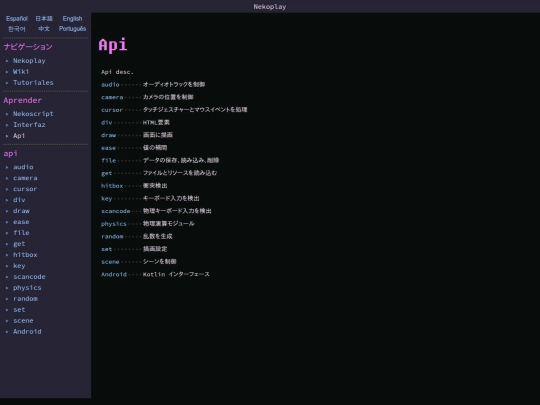Open audio link beside オーディオトラックを制御
The width and height of the screenshot is (540, 405).
point(110,85)
